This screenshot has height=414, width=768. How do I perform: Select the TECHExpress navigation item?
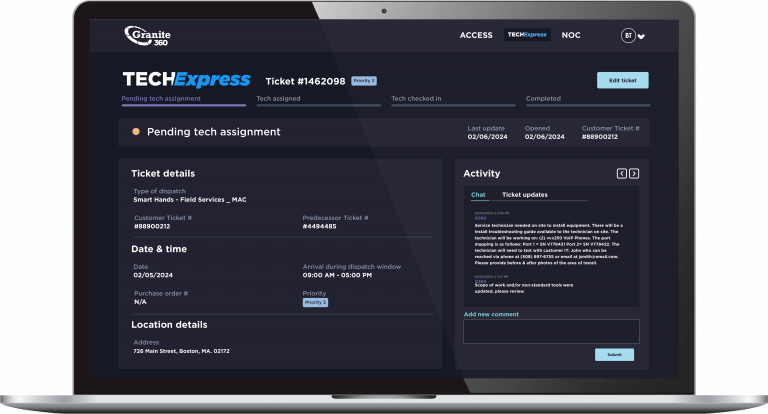point(527,35)
